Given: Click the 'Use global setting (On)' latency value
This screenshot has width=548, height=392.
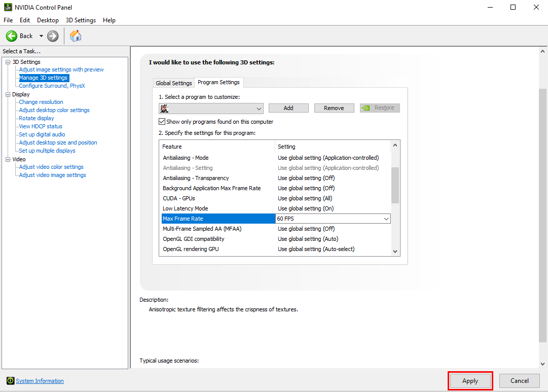Looking at the screenshot, I should pyautogui.click(x=306, y=208).
